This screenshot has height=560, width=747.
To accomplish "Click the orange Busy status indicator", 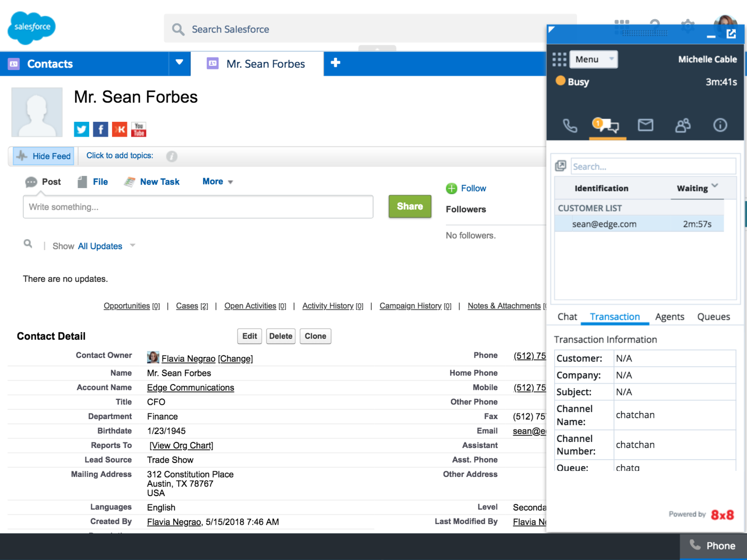I will pyautogui.click(x=560, y=81).
